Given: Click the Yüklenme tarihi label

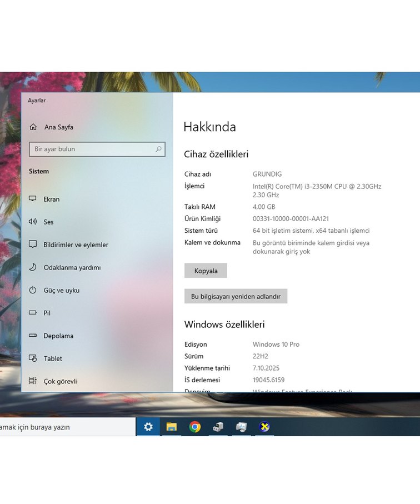Looking at the screenshot, I should coord(207,368).
